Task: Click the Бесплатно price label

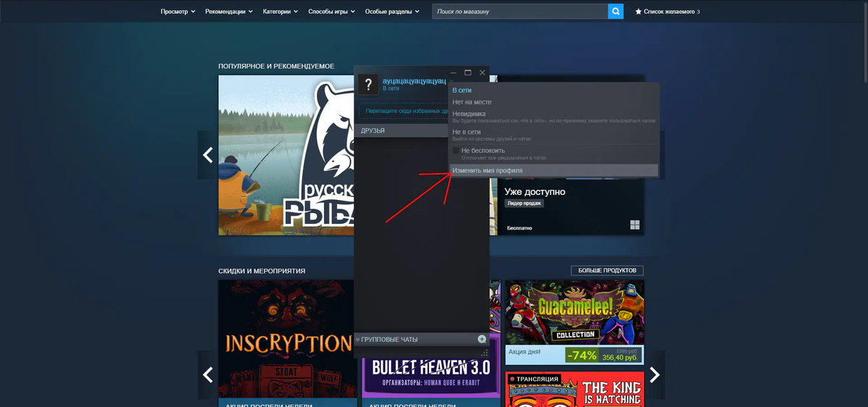Action: 519,227
